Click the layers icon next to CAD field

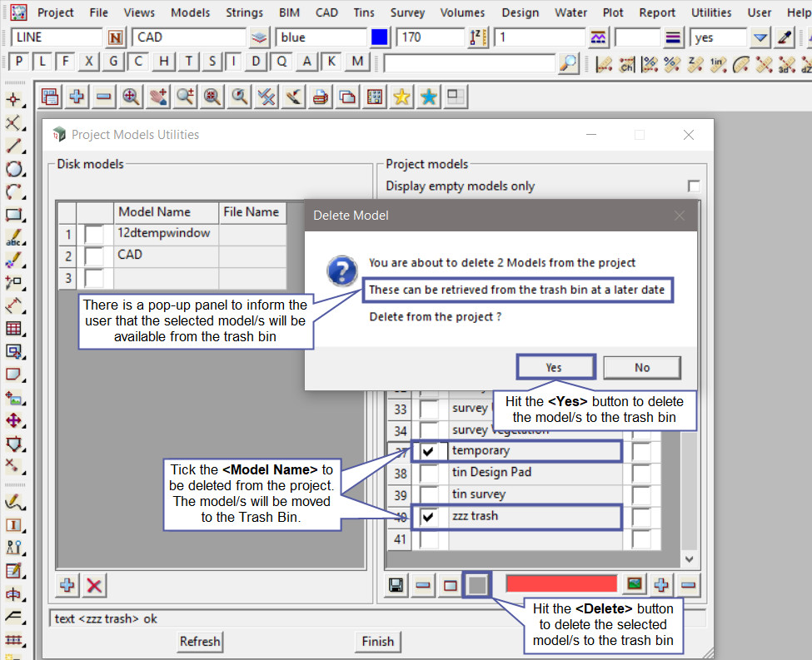pos(260,37)
